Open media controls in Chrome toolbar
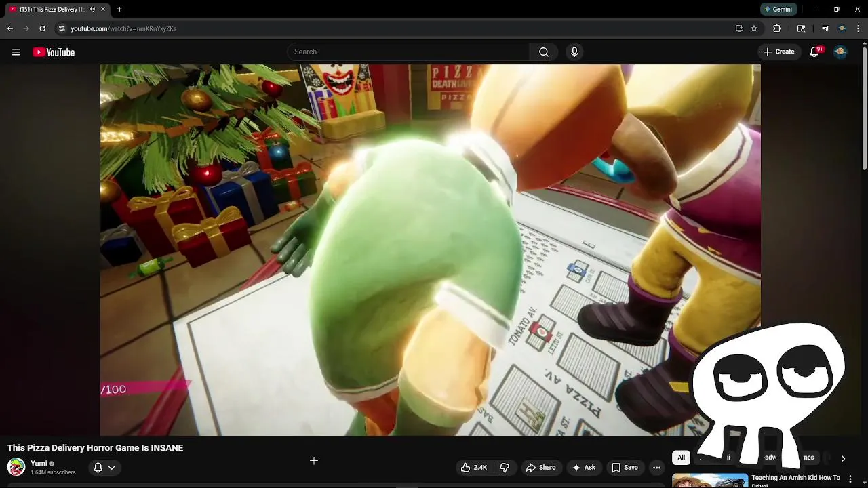The height and width of the screenshot is (488, 868). (825, 28)
